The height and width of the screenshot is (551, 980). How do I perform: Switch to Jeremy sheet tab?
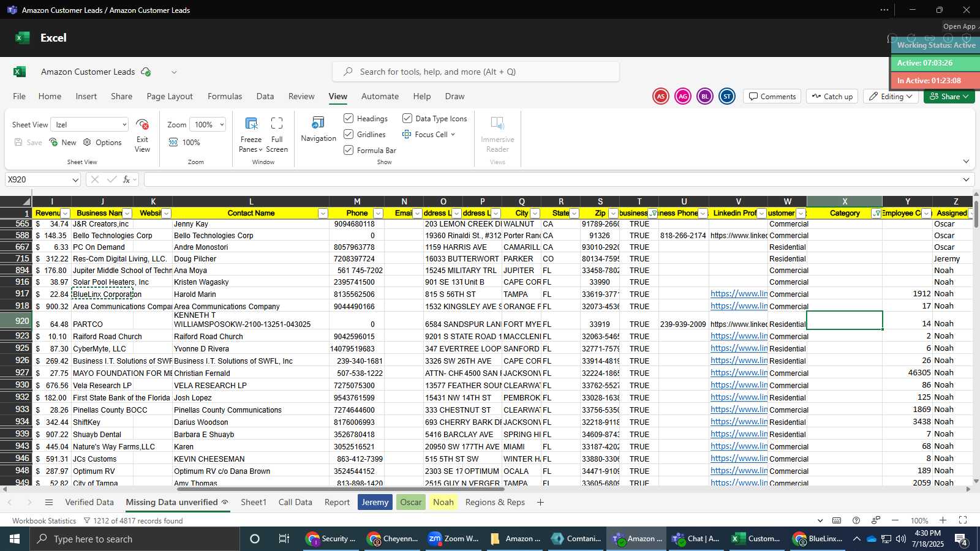click(x=375, y=502)
